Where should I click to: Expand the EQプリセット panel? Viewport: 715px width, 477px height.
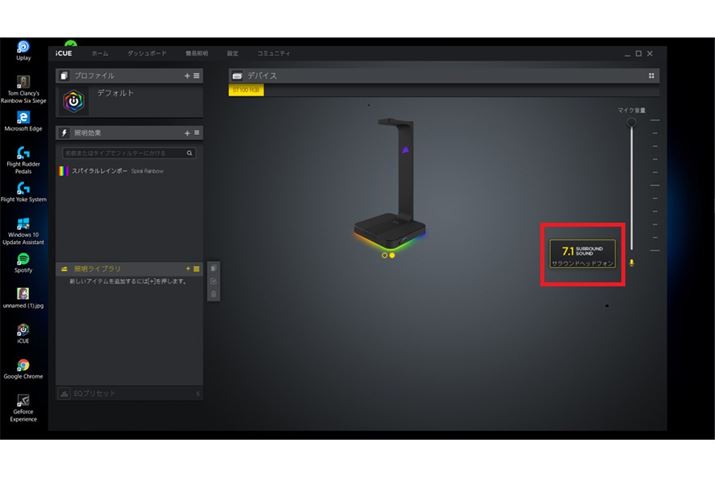tap(130, 393)
